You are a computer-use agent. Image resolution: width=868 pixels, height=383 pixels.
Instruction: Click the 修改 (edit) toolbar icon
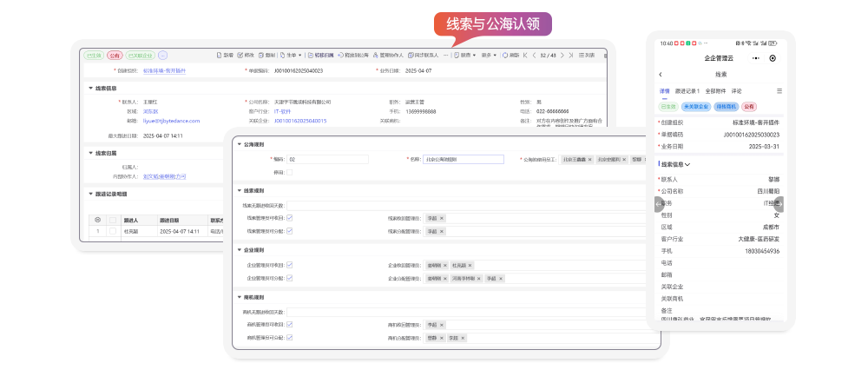click(245, 55)
